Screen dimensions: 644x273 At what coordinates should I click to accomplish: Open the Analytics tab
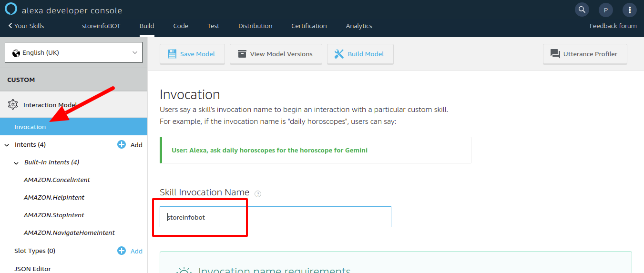tap(359, 26)
